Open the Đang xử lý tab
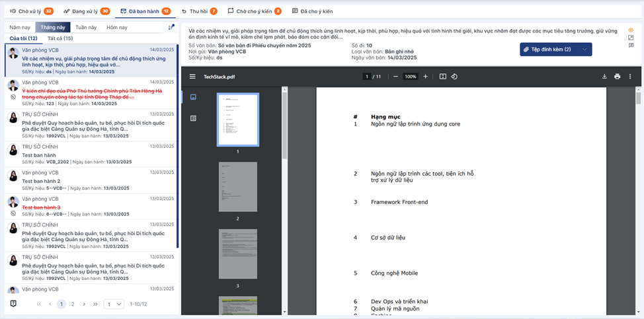Viewport: 644px width, 319px height. tap(88, 11)
